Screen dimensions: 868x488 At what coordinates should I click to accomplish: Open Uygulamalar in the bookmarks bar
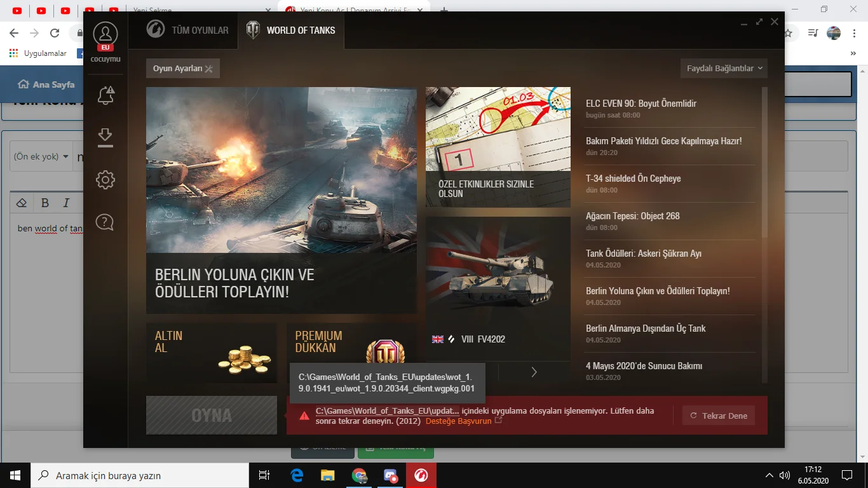[38, 54]
